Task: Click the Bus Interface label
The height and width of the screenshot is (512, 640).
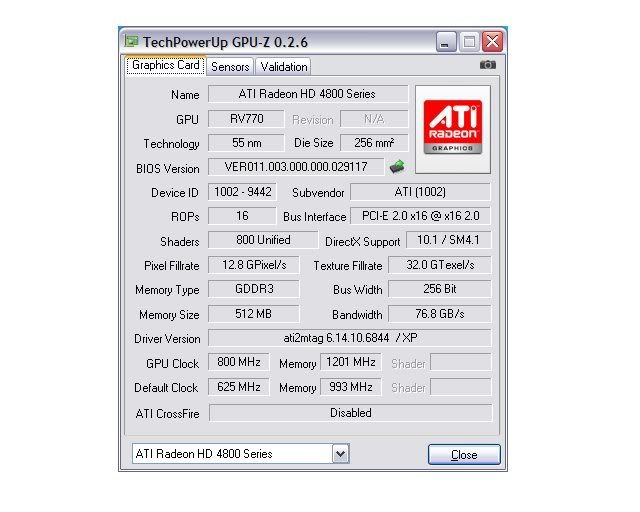Action: (315, 217)
